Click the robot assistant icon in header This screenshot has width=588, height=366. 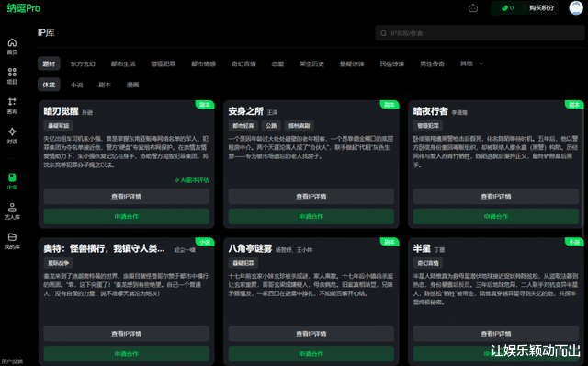[x=473, y=8]
